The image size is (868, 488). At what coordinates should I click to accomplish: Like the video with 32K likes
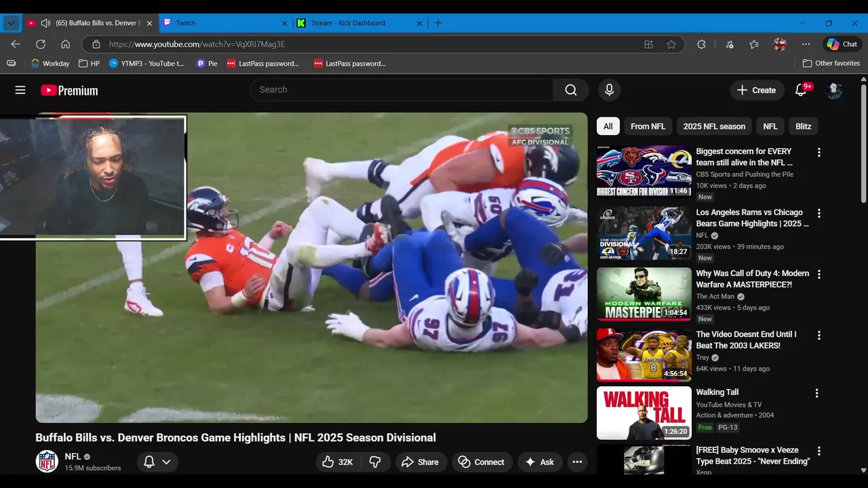coord(338,462)
